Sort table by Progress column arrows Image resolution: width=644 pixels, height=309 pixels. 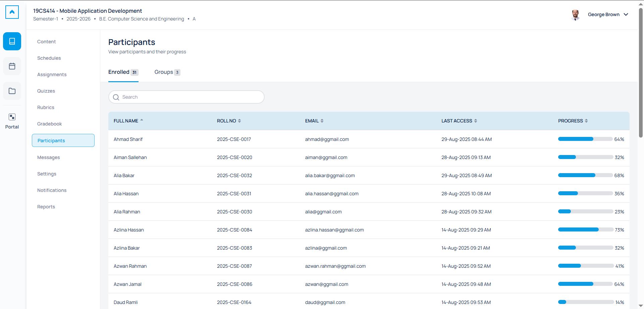click(586, 121)
